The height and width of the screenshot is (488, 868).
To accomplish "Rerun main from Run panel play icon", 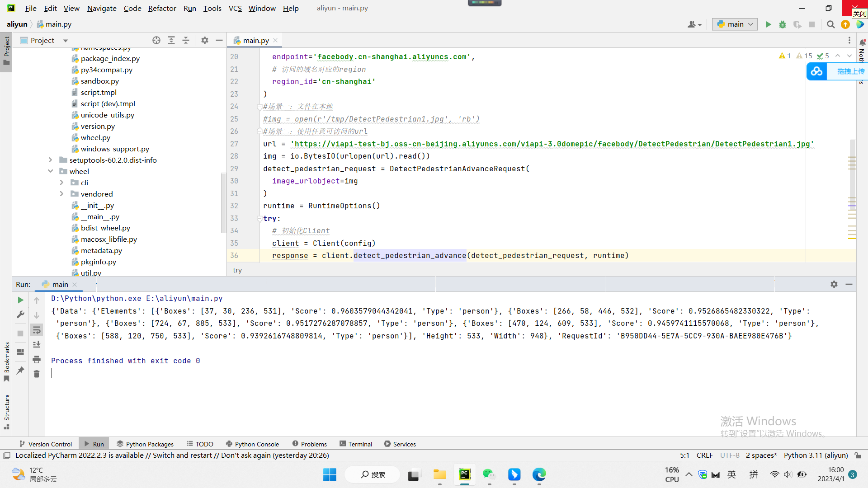I will point(20,300).
